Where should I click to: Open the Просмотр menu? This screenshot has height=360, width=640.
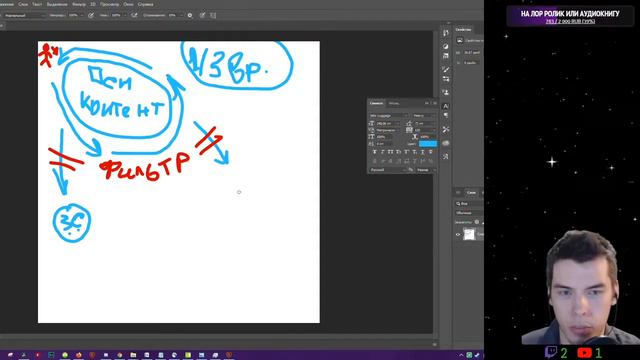point(109,4)
